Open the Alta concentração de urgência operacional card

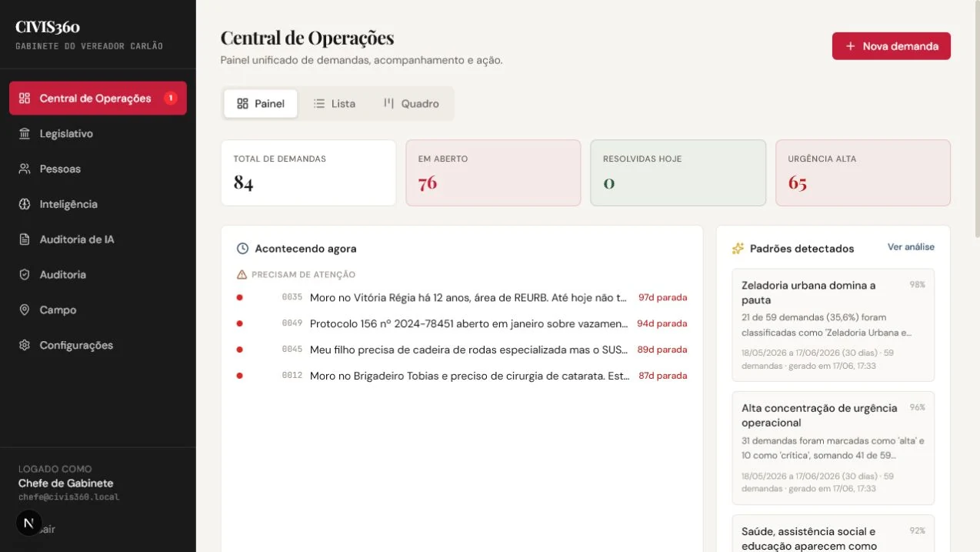pyautogui.click(x=833, y=448)
